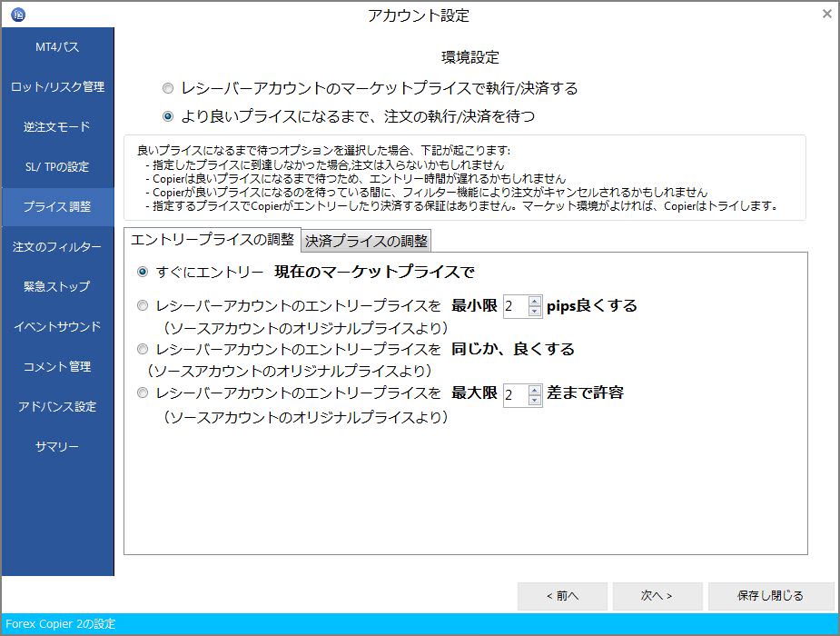Image resolution: width=840 pixels, height=636 pixels.
Task: Click 保存し閉じる to save and close
Action: 770,596
